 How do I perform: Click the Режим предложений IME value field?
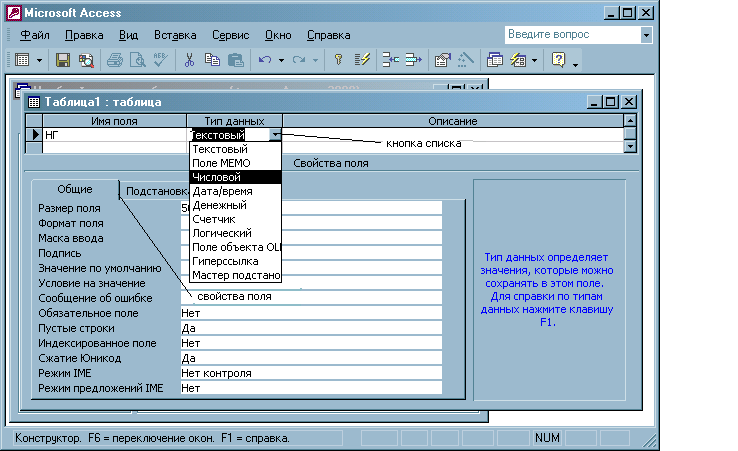(311, 388)
